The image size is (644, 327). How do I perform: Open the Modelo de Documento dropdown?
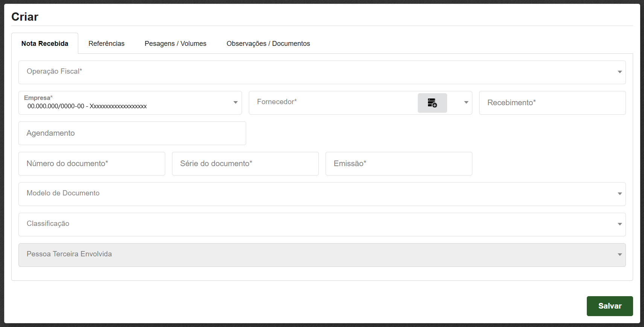tap(322, 194)
